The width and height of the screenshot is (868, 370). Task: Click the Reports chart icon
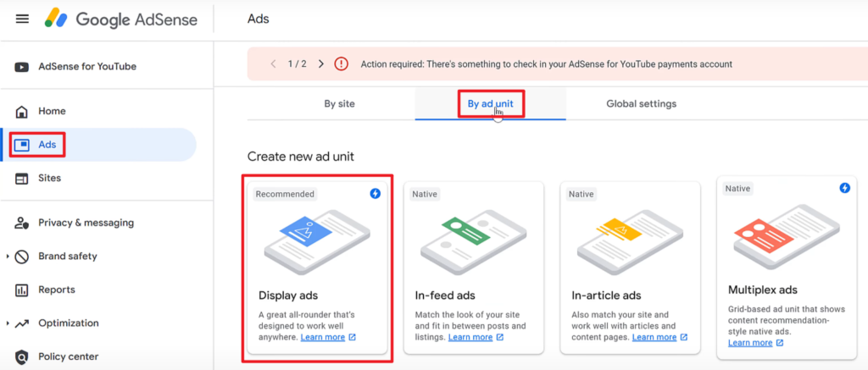pos(21,290)
